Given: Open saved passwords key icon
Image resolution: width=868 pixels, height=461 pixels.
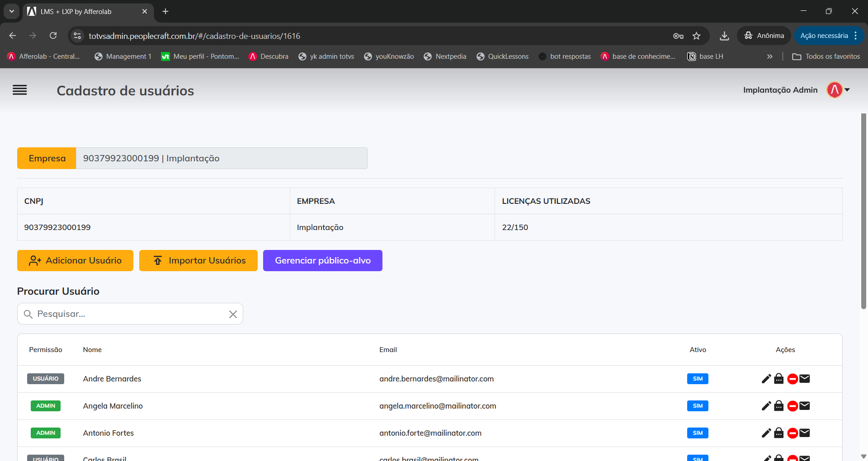Looking at the screenshot, I should (678, 36).
